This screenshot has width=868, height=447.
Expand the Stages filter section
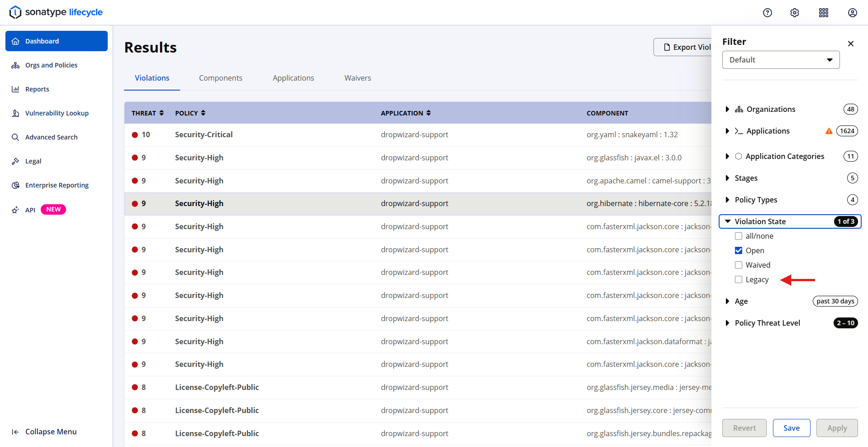790,178
